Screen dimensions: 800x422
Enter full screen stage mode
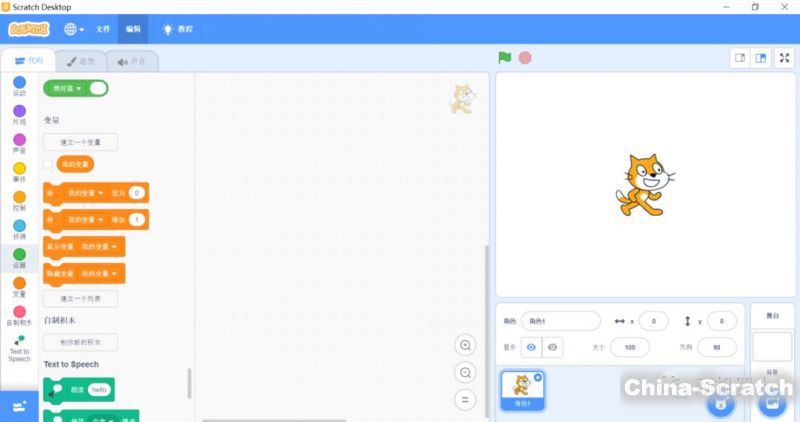pos(784,58)
